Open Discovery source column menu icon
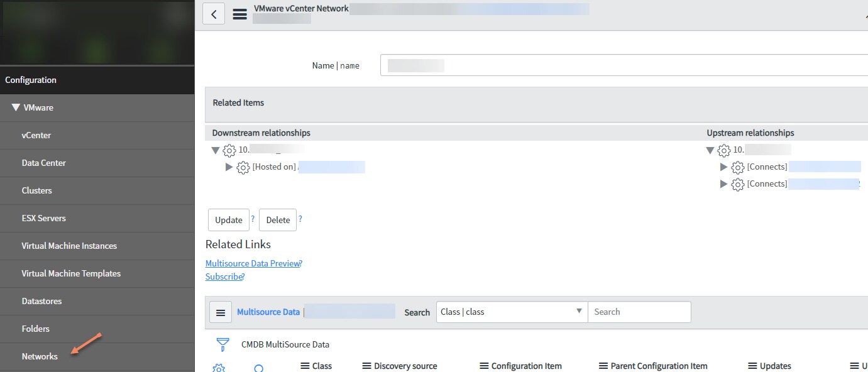Screen dimensions: 868x372 367,366
